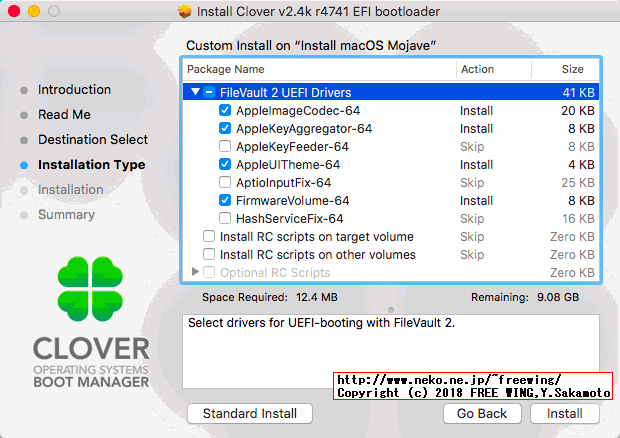The height and width of the screenshot is (438, 620).
Task: Click the Standard Install button
Action: (250, 413)
